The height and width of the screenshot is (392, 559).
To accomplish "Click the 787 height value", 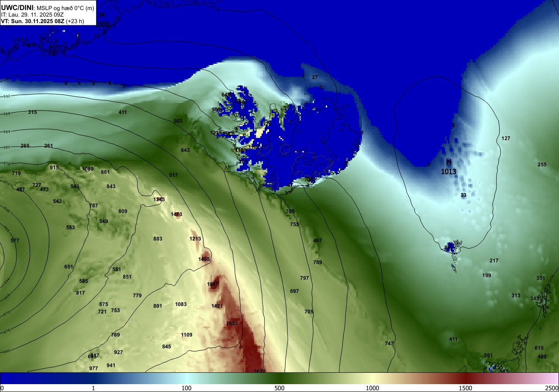I will (93, 206).
